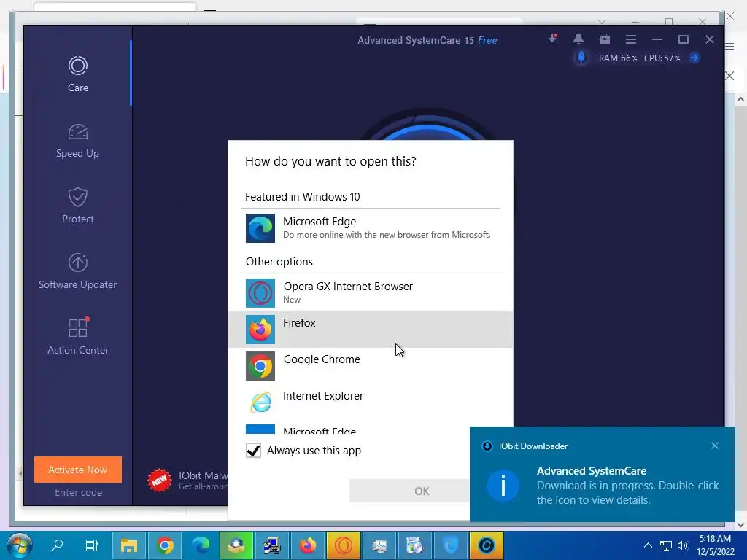The height and width of the screenshot is (560, 747).
Task: Expand hidden system tray icons
Action: point(648,545)
